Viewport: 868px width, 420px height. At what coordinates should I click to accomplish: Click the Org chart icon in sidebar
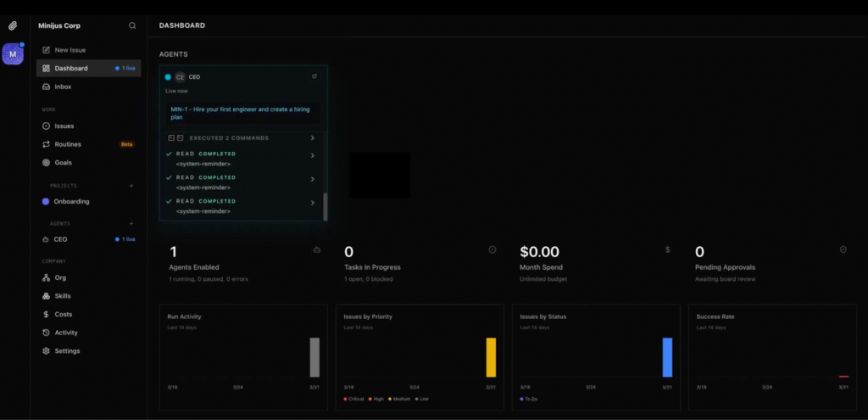pos(46,277)
